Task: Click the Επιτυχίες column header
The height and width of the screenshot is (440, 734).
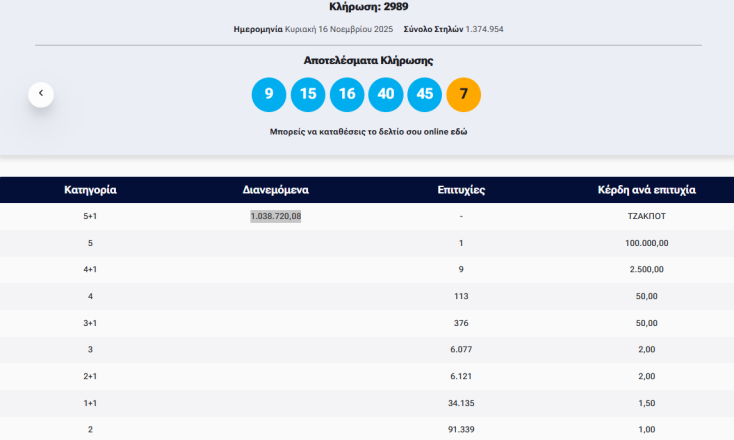Action: pyautogui.click(x=461, y=190)
